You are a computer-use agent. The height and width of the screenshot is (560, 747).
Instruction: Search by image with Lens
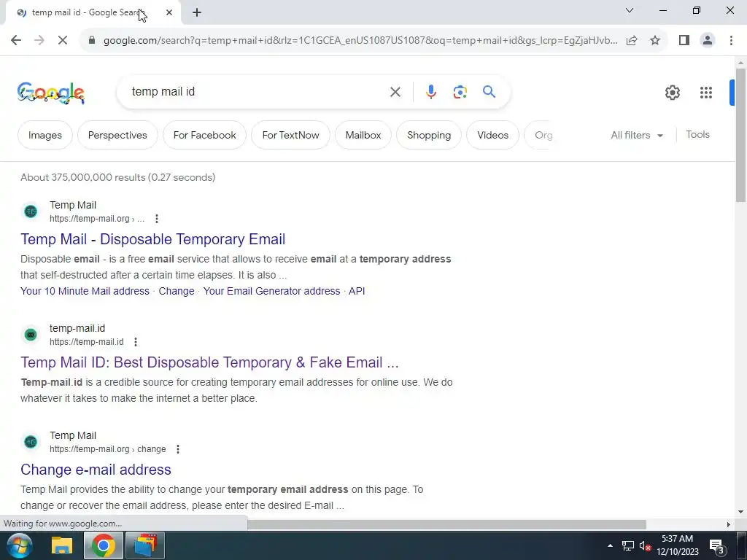tap(460, 92)
